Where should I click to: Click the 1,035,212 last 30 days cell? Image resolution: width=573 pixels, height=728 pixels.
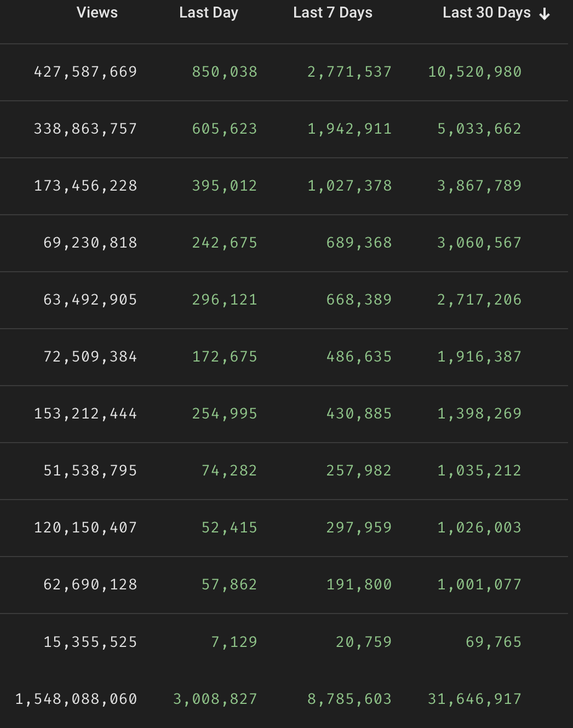[479, 471]
